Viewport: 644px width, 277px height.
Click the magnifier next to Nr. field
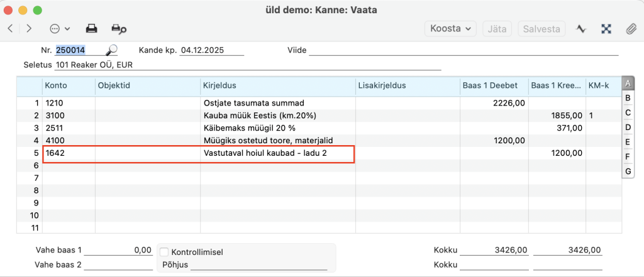[x=111, y=50]
